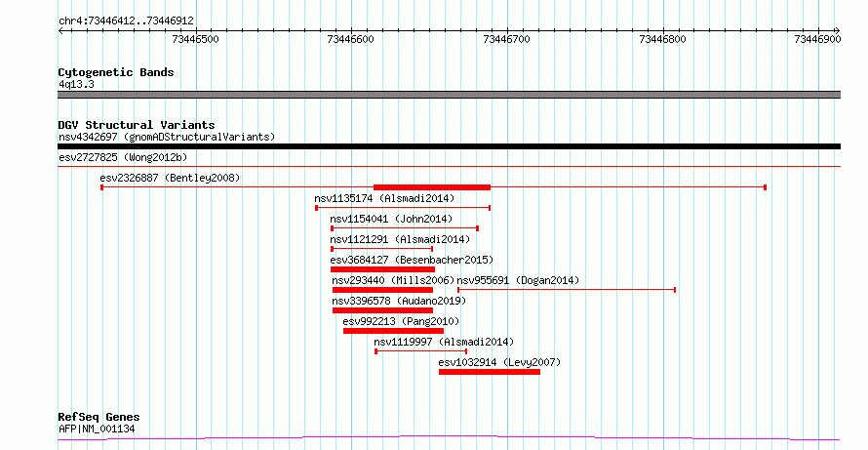Click the AFP|NM_001134 gene label
868x450 pixels.
pyautogui.click(x=97, y=429)
